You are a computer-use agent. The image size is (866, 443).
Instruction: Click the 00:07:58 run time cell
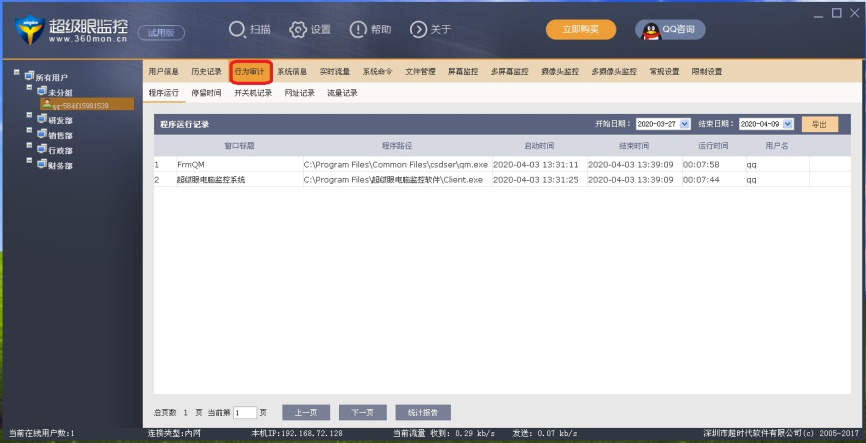coord(714,165)
